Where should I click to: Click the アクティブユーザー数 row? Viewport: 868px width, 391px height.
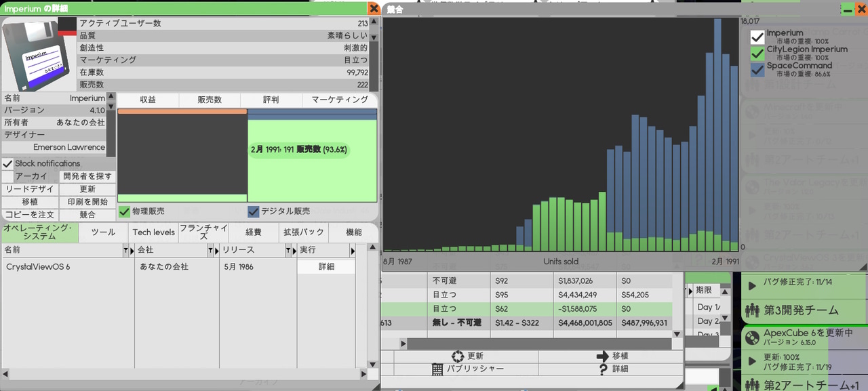click(223, 23)
